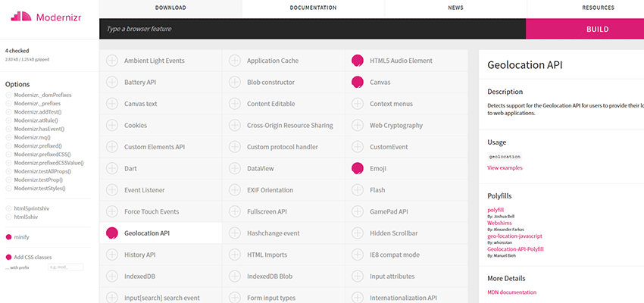Screen dimensions: 644x303
Task: Click plus icon next to Battery API
Action: tap(112, 82)
